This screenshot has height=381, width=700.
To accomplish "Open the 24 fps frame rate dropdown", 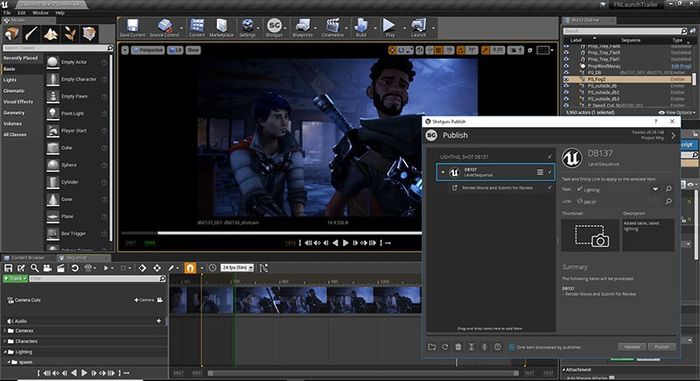I will [x=238, y=268].
